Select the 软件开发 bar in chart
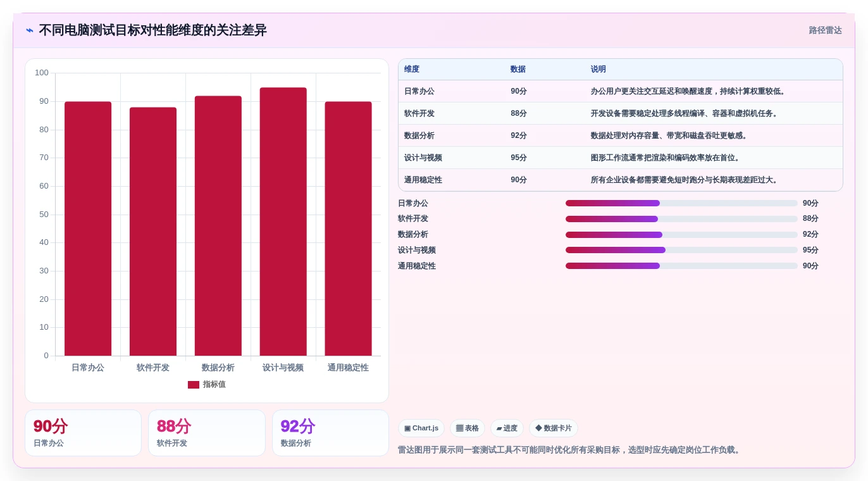The image size is (868, 481). [x=153, y=232]
